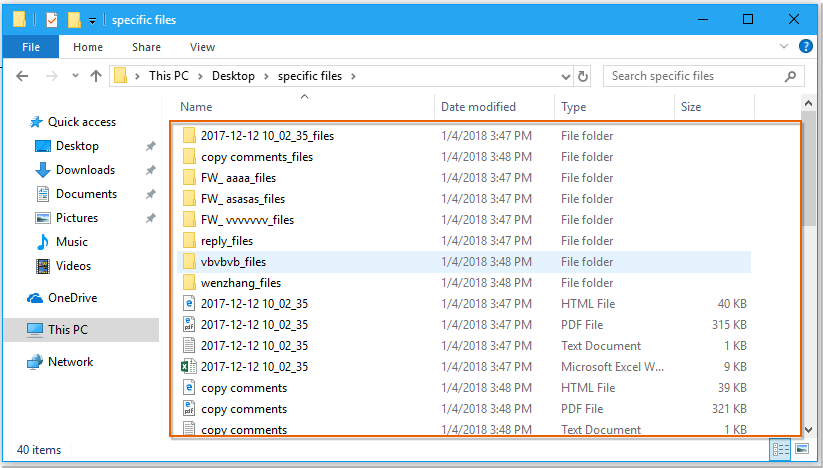Viewport: 823px width, 468px height.
Task: Switch to details view layout
Action: click(779, 450)
